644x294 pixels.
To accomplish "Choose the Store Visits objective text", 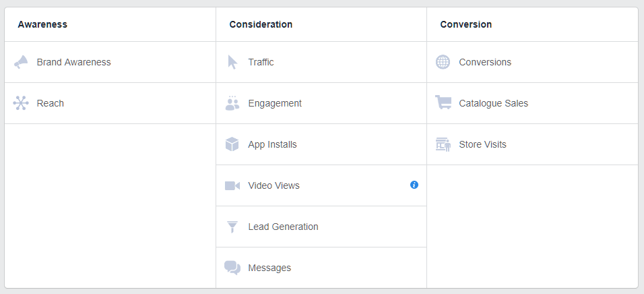I will pyautogui.click(x=482, y=144).
